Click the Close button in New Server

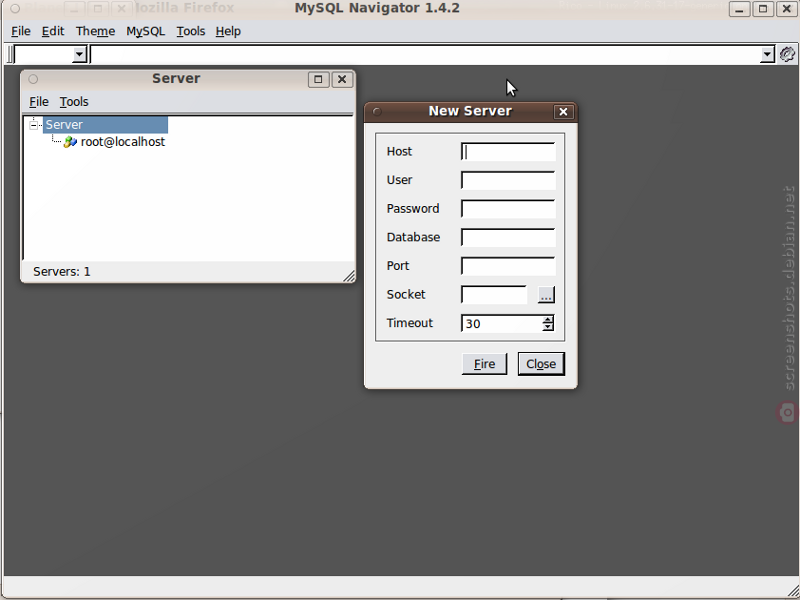pyautogui.click(x=541, y=364)
